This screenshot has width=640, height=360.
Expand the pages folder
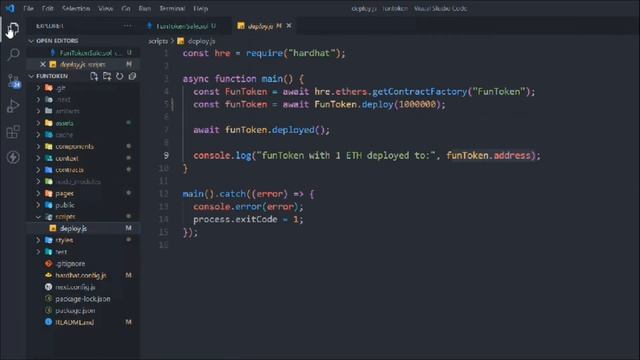coord(84,193)
